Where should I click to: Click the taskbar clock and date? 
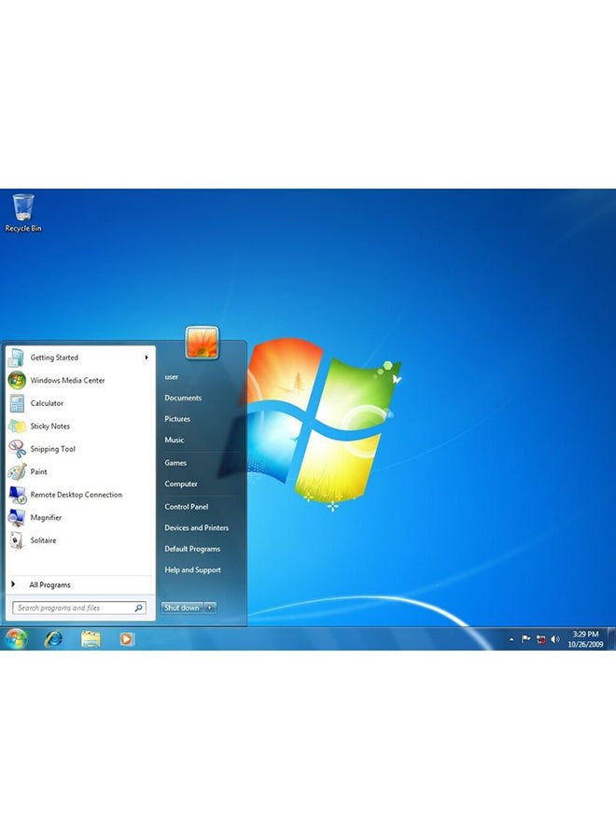pos(585,639)
